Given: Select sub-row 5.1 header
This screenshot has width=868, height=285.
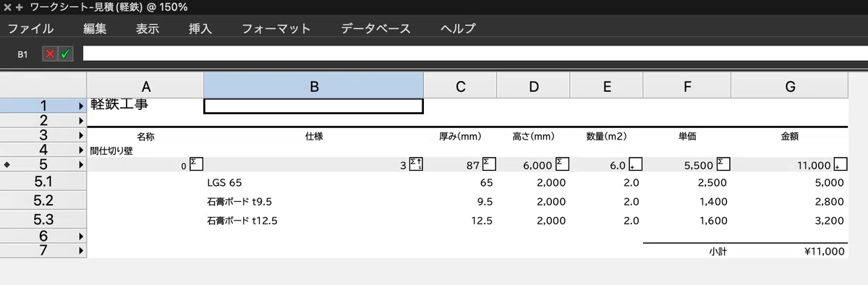Looking at the screenshot, I should [x=43, y=182].
